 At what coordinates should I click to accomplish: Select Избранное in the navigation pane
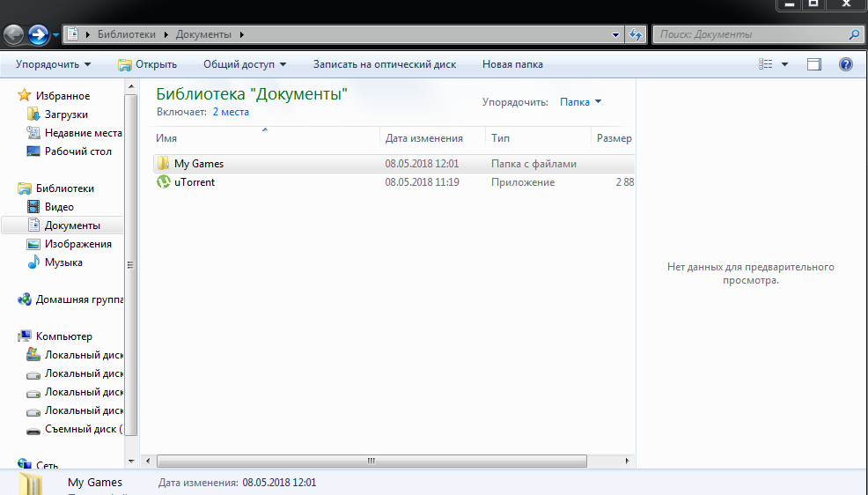pyautogui.click(x=63, y=96)
